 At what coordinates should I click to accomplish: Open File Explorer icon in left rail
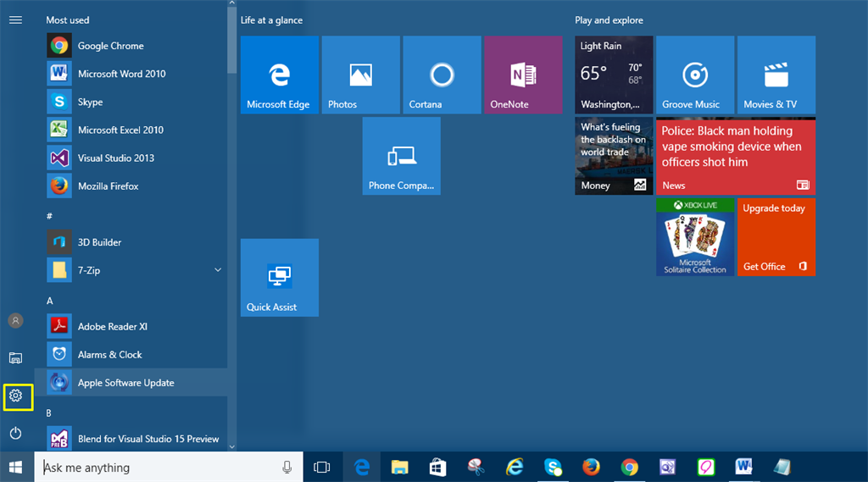point(15,358)
